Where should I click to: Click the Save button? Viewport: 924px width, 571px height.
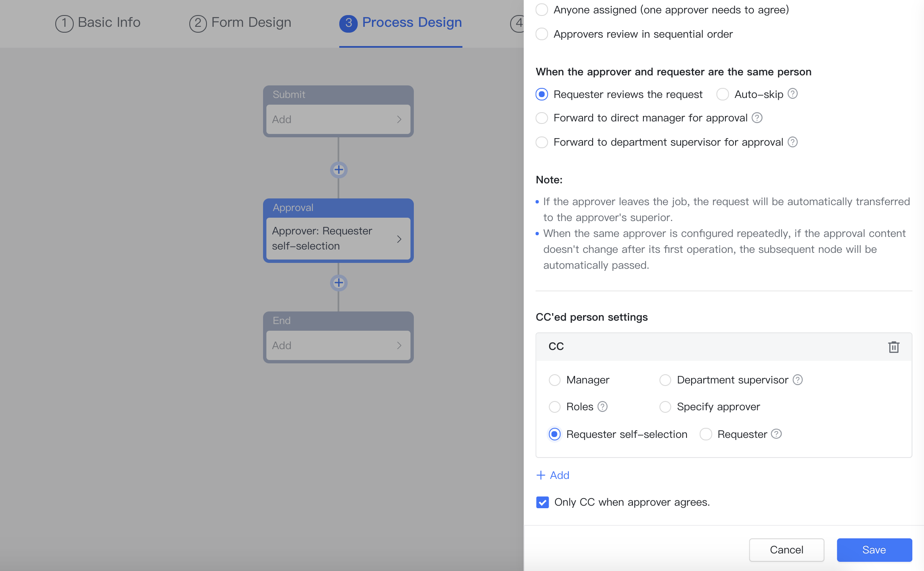click(x=874, y=550)
